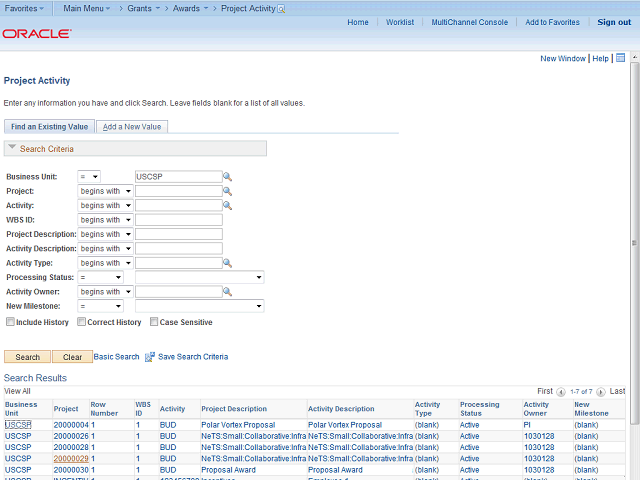Open Project operator dropdown
The height and width of the screenshot is (480, 640).
click(105, 191)
